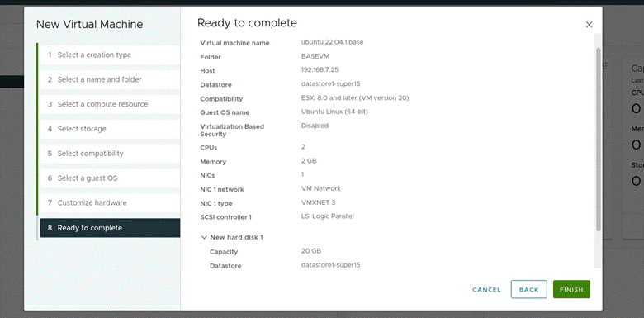644x318 pixels.
Task: Close the New Virtual Machine dialog
Action: (x=589, y=25)
